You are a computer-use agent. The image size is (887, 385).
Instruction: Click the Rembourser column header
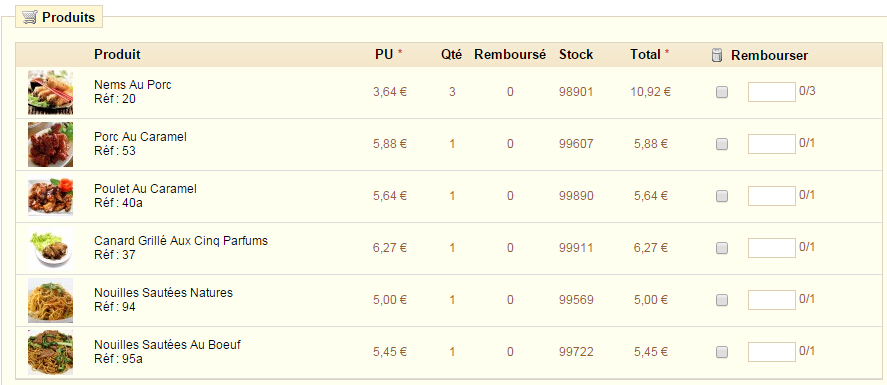click(x=769, y=55)
